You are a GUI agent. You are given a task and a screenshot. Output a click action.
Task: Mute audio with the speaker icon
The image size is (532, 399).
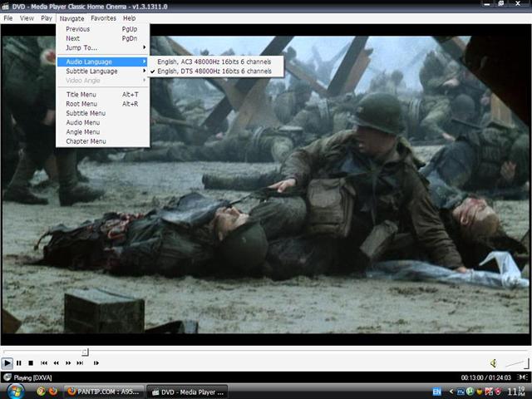point(494,363)
